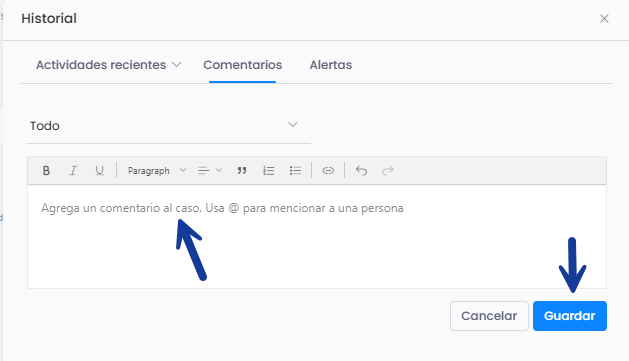Switch to the Comentarios tab
629x361 pixels.
242,65
